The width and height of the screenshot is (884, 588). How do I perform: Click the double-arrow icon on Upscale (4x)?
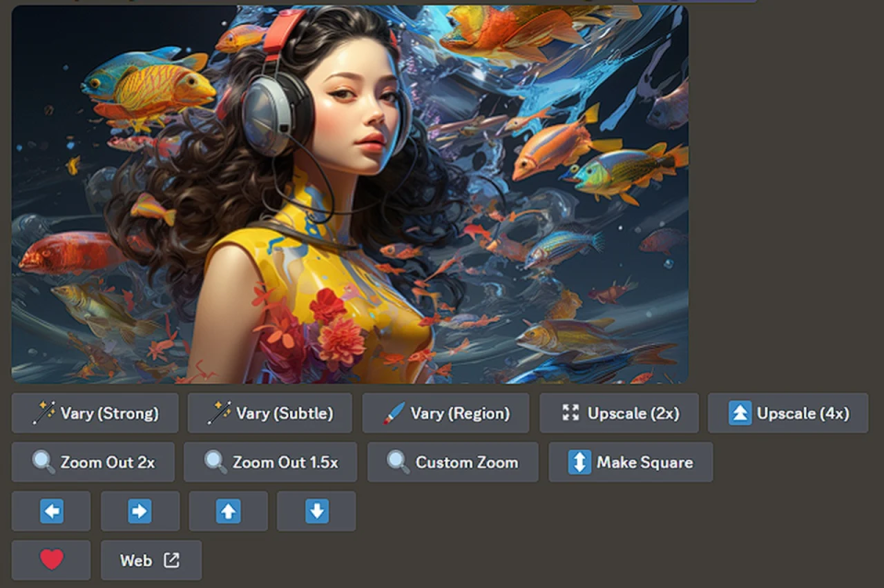point(739,413)
